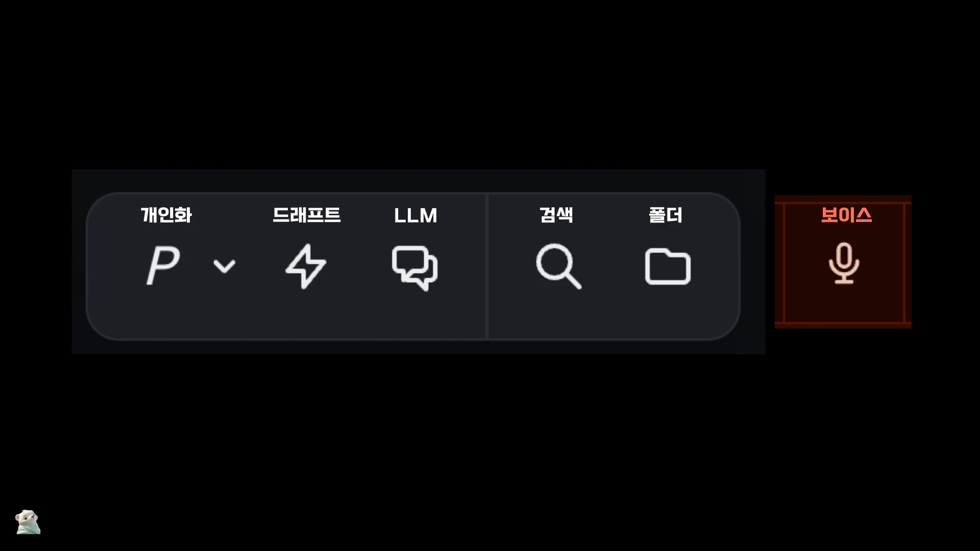The width and height of the screenshot is (980, 551).
Task: Click the magnifying glass search icon
Action: [558, 266]
